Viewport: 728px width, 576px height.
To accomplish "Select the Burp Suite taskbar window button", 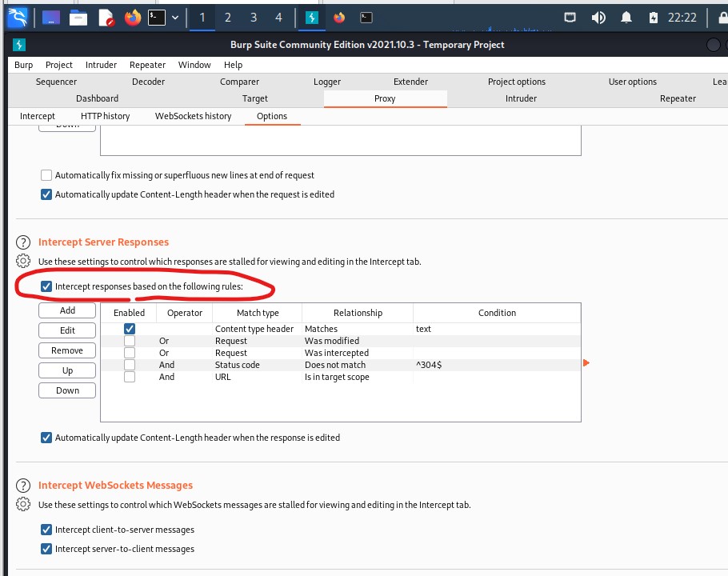I will pos(311,18).
